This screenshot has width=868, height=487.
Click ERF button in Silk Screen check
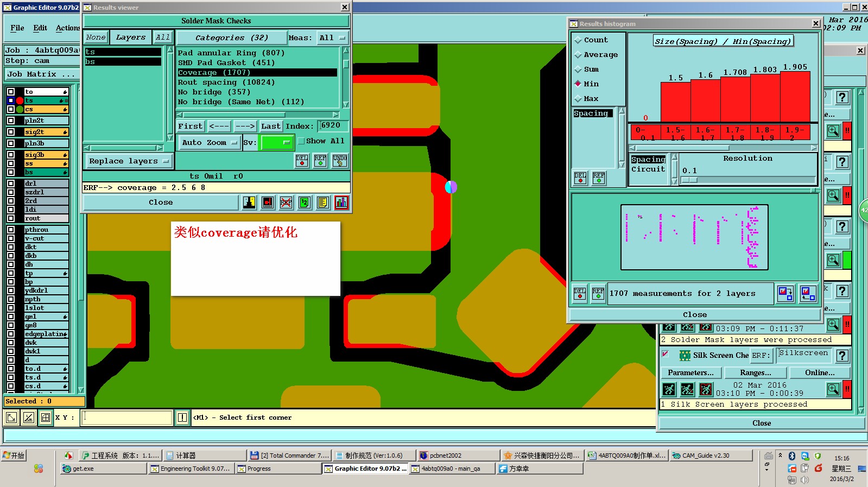[x=761, y=356]
